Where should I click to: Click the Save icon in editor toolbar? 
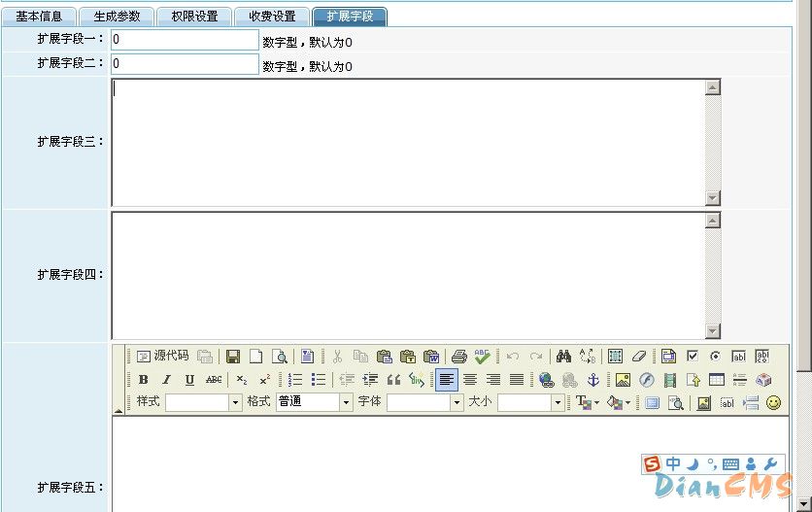click(233, 357)
